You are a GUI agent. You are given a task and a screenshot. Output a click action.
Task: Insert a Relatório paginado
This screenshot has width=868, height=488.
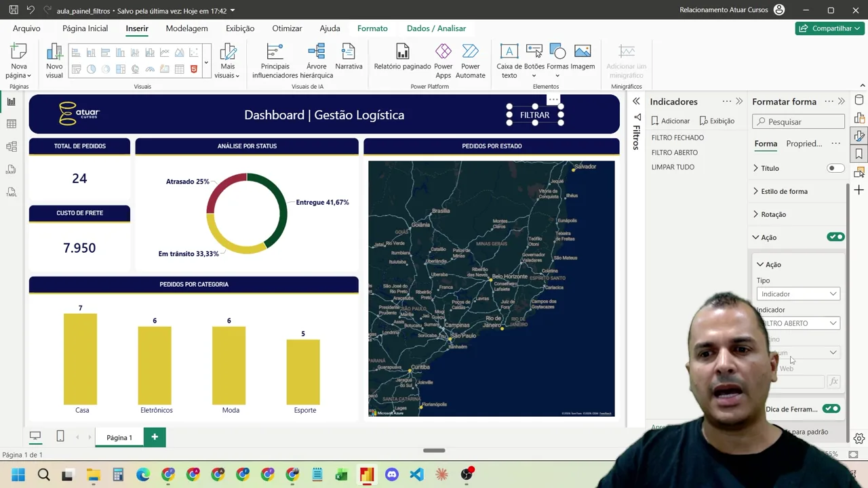click(402, 57)
